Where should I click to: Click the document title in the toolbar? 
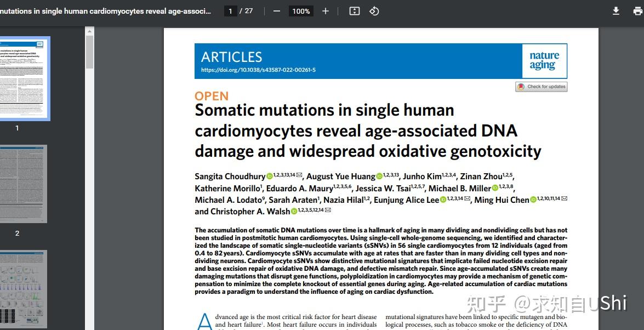point(105,11)
